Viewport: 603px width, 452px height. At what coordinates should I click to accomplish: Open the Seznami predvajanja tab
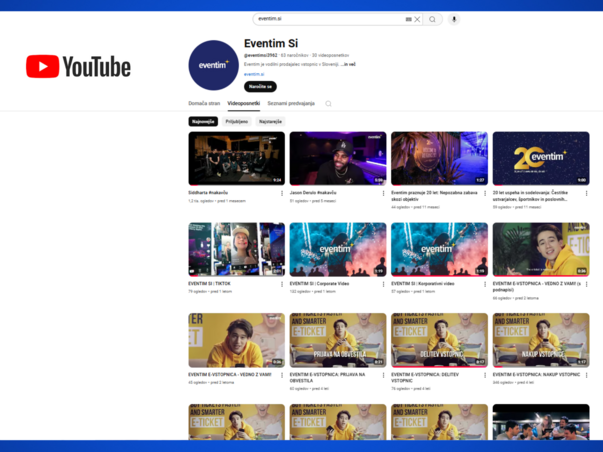click(x=291, y=103)
